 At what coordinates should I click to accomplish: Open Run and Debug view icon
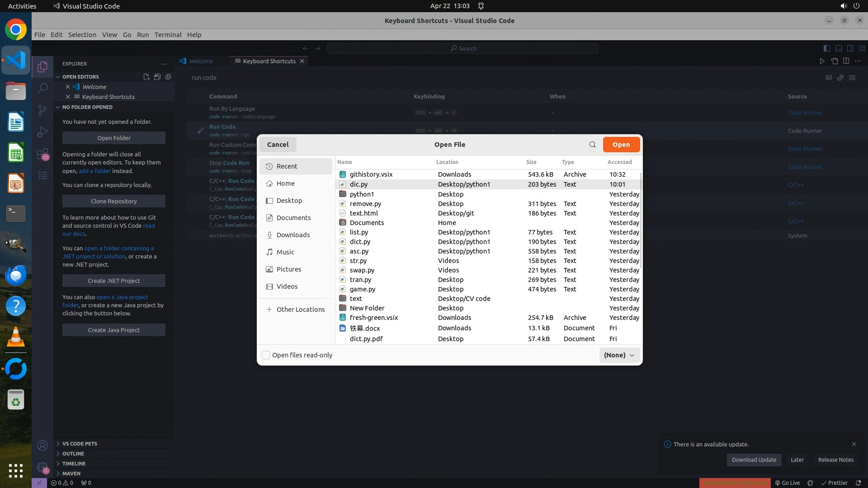pos(42,132)
